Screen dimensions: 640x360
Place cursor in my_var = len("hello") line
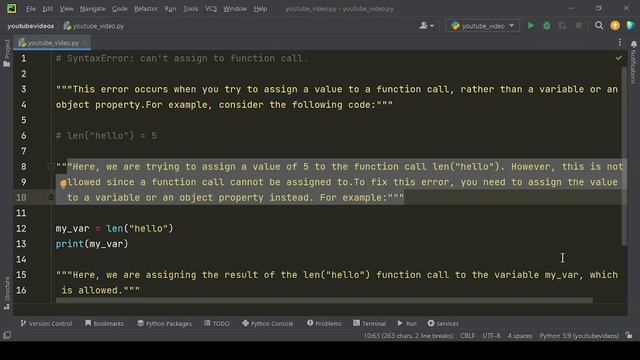click(x=115, y=229)
